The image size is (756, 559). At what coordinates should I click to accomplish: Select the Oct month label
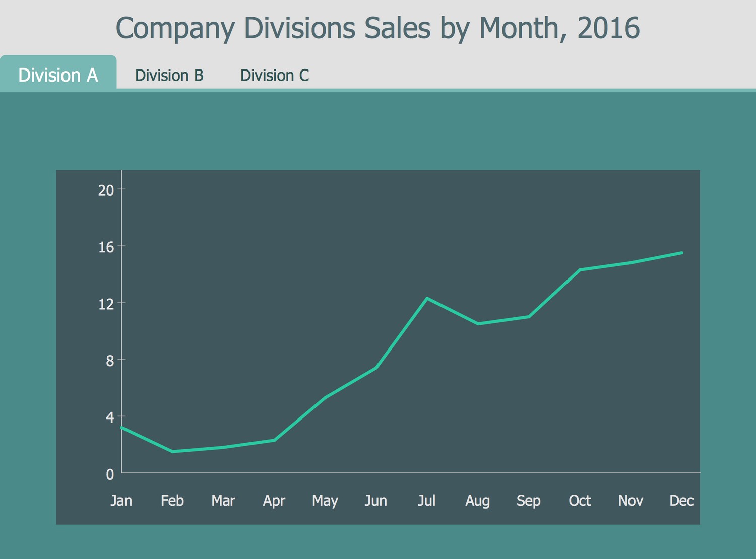pyautogui.click(x=580, y=501)
